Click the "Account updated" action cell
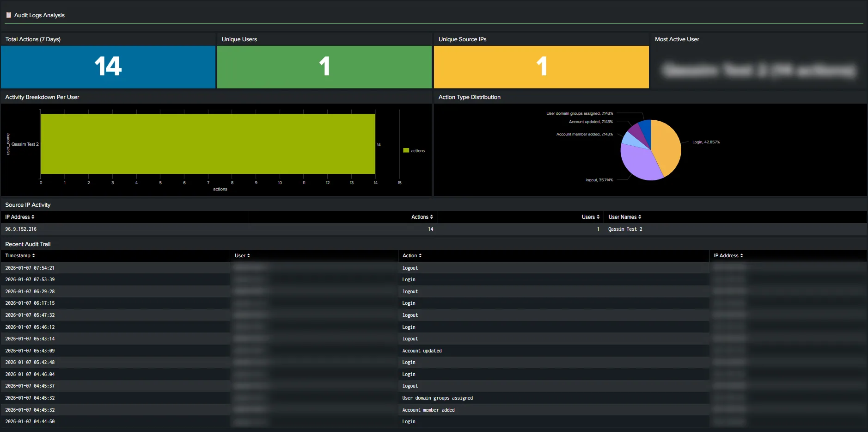This screenshot has width=868, height=432. point(422,351)
